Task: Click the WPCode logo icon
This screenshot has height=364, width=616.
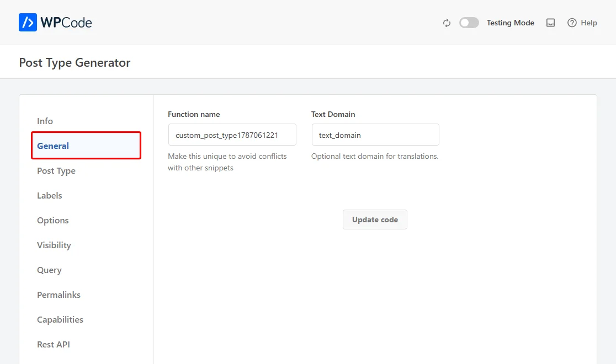Action: click(x=28, y=23)
